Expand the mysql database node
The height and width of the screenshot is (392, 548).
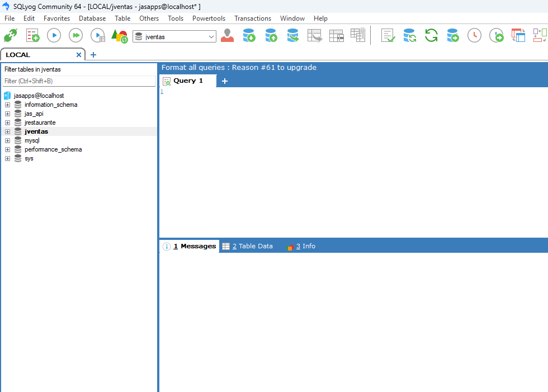click(7, 140)
